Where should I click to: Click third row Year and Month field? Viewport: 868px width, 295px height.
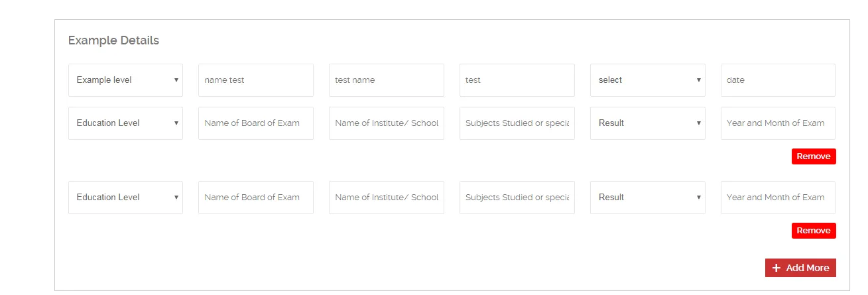coord(777,198)
